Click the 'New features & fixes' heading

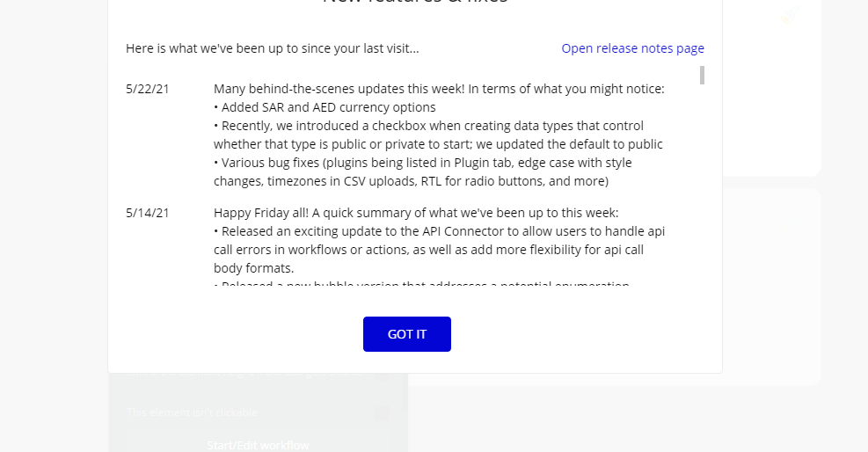point(415,3)
